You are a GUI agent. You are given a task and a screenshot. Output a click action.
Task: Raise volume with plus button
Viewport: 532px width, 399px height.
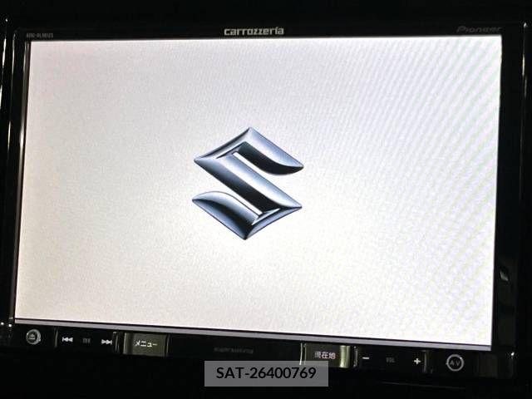pos(417,361)
